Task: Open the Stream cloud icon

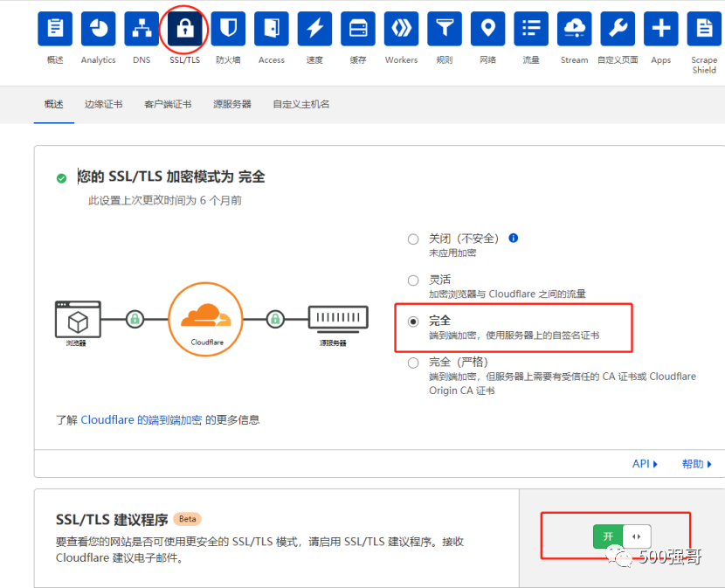Action: (x=574, y=29)
